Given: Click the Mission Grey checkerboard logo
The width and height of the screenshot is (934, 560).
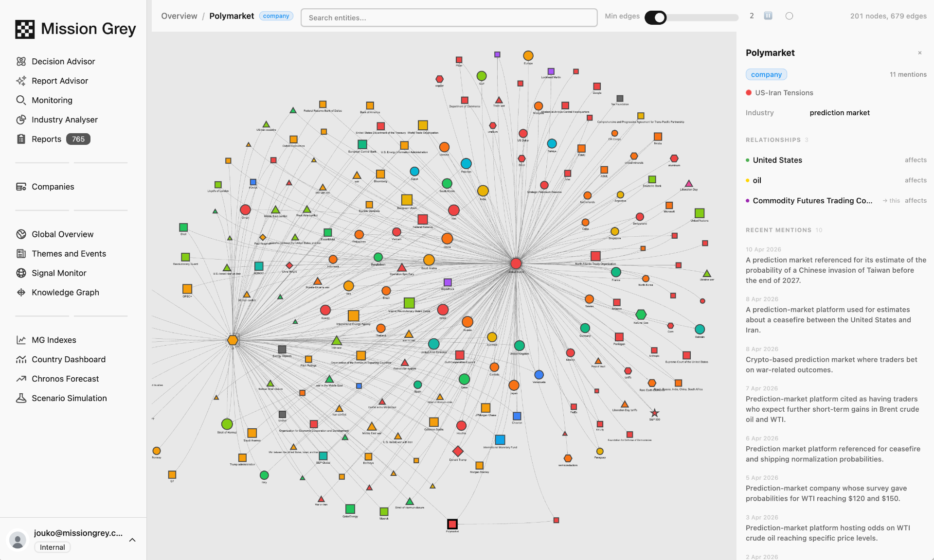Looking at the screenshot, I should pyautogui.click(x=25, y=29).
